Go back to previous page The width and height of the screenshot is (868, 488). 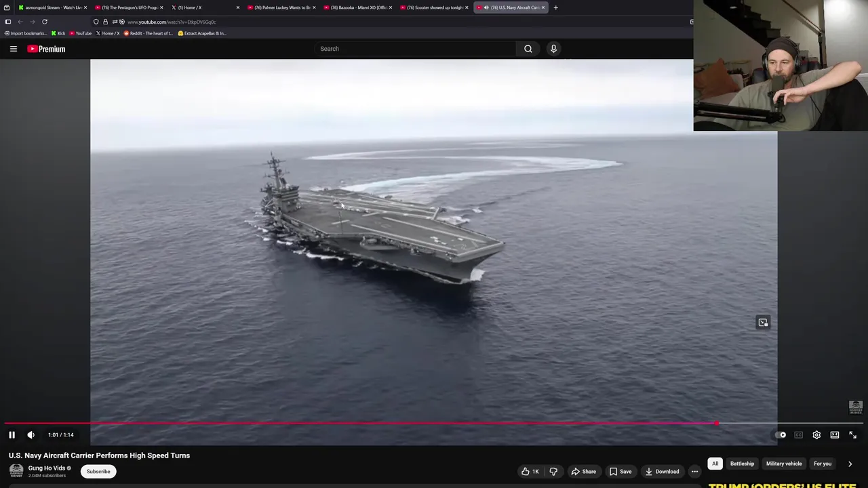point(20,22)
